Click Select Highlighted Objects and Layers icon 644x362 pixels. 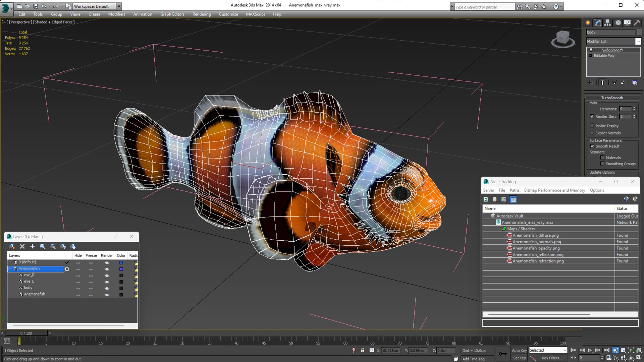[43, 246]
